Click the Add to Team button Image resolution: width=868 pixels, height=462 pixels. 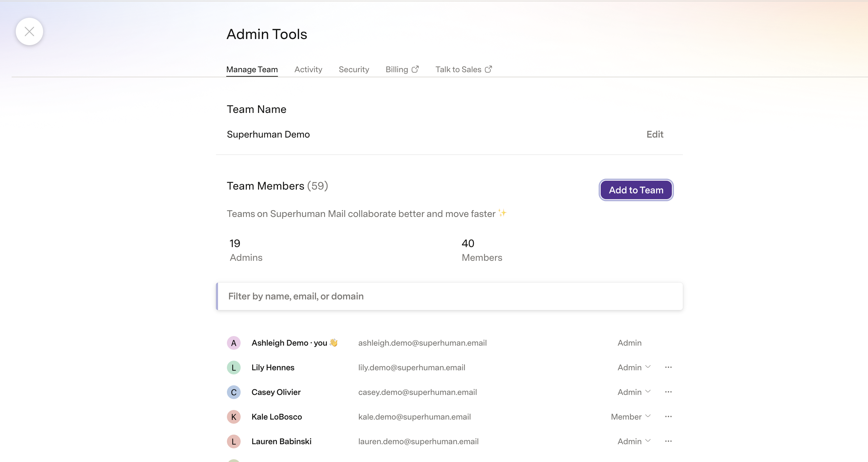(636, 190)
